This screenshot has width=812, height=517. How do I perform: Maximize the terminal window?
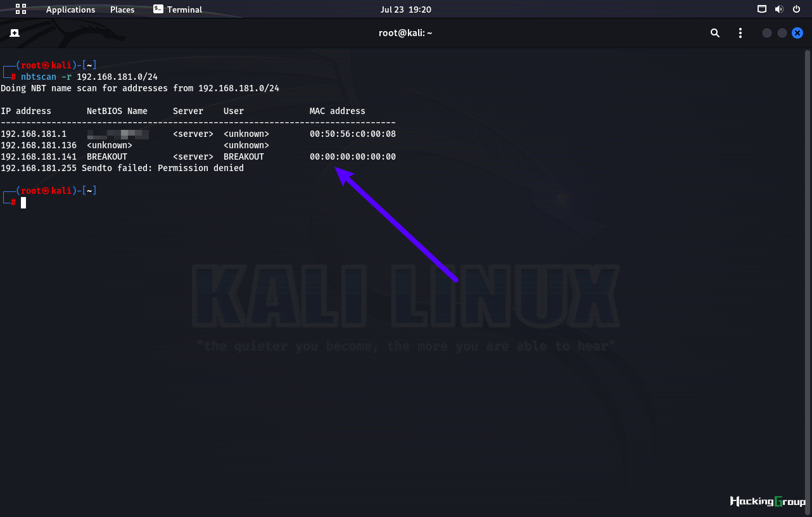point(782,33)
